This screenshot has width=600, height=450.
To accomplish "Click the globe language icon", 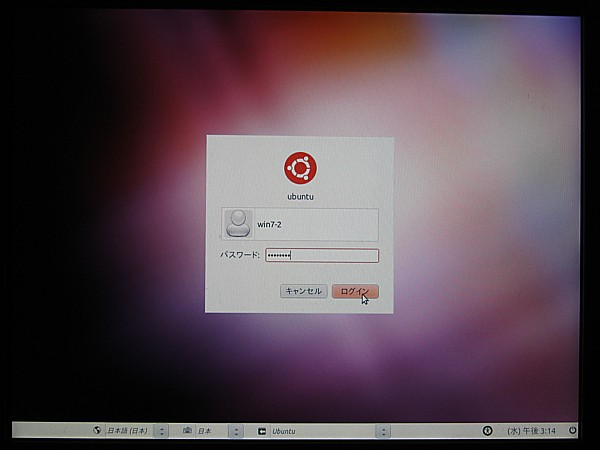I will (x=97, y=430).
